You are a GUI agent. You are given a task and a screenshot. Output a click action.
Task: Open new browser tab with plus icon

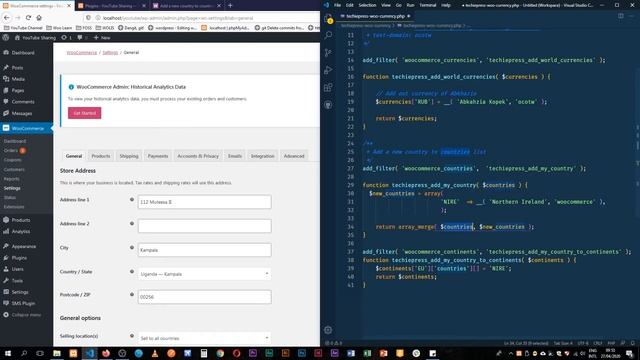click(230, 5)
